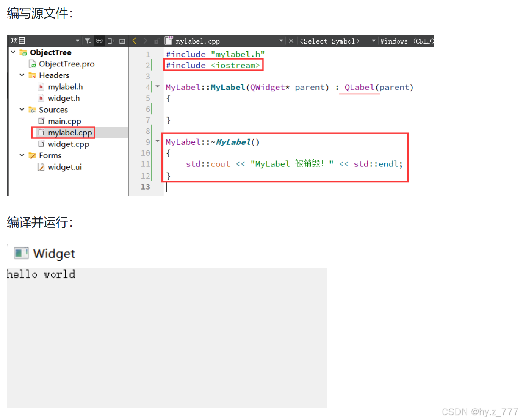Select the Headers folder item
This screenshot has width=520, height=420.
pos(54,75)
